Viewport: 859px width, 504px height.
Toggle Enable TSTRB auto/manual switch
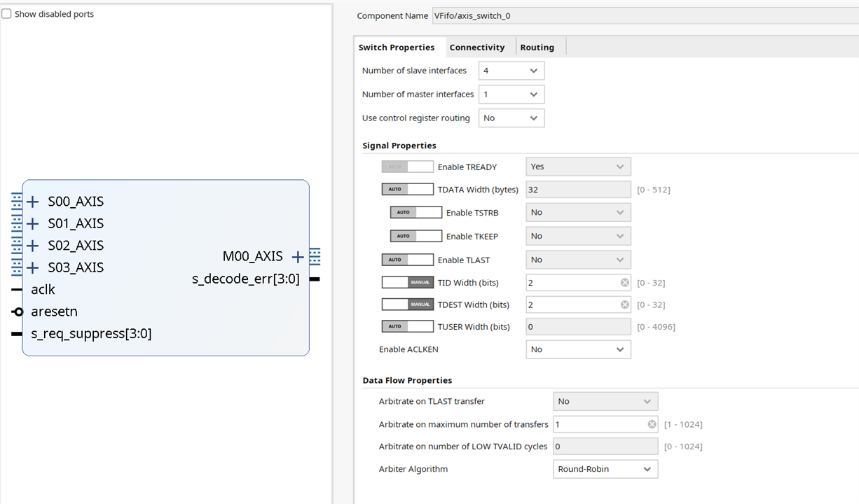pos(416,212)
